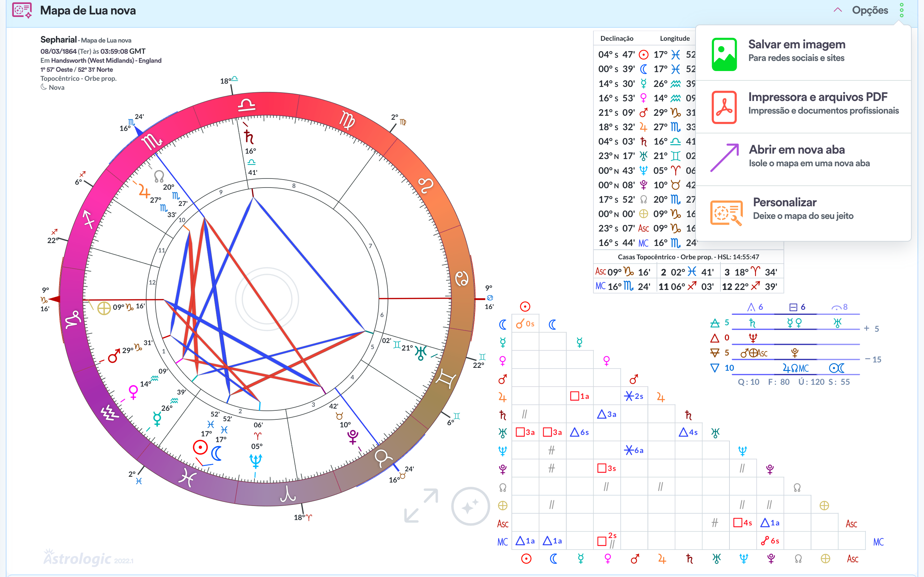Image resolution: width=924 pixels, height=577 pixels.
Task: Click the Mapa de Lua nova header icon
Action: tap(22, 10)
